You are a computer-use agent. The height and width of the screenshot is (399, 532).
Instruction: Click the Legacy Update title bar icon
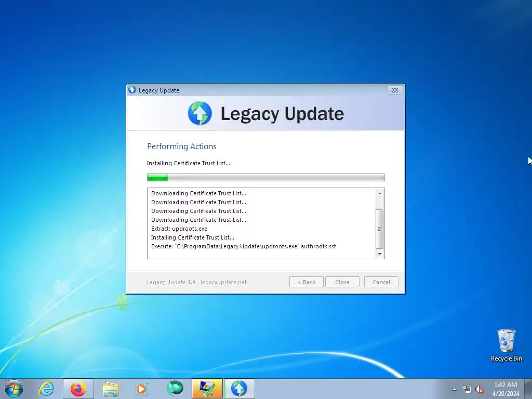click(x=132, y=90)
